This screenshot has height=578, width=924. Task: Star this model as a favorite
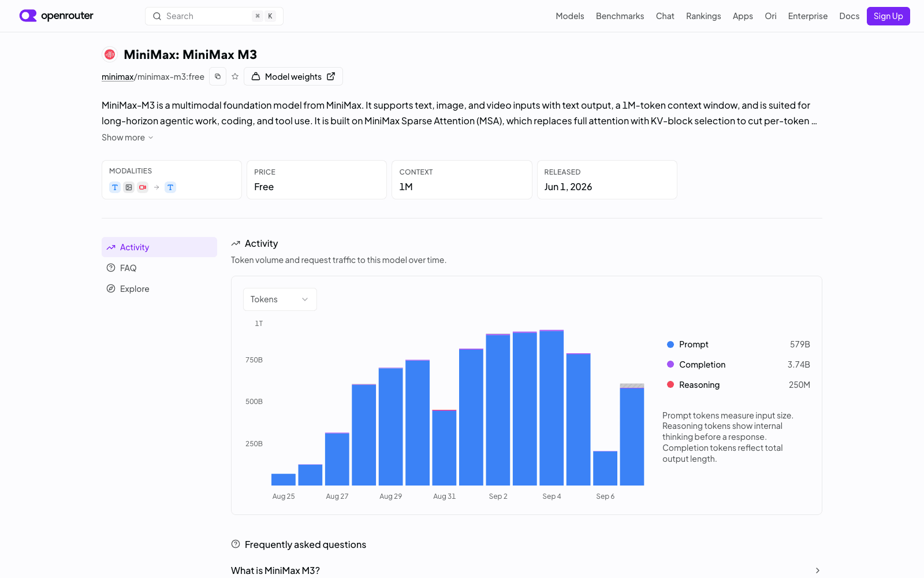pyautogui.click(x=235, y=76)
